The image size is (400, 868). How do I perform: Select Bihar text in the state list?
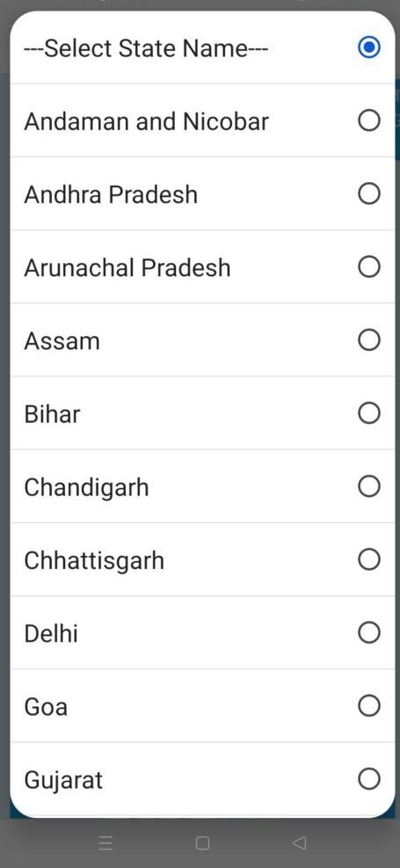click(52, 414)
